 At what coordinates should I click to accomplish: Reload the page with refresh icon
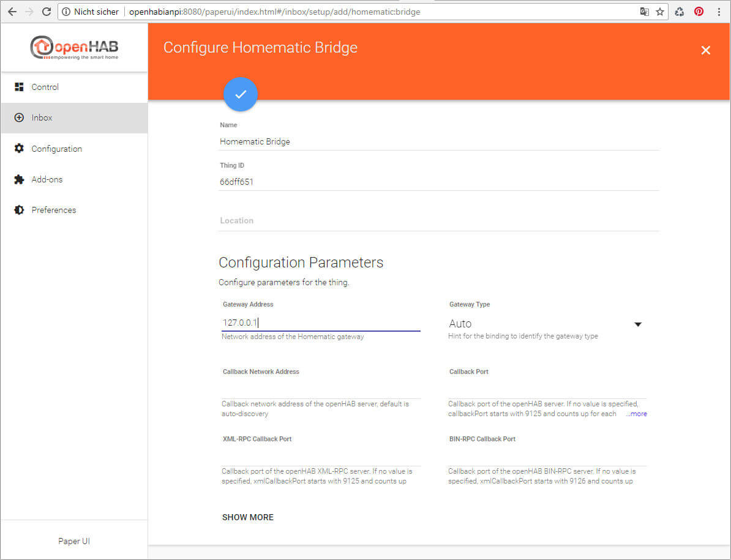tap(46, 12)
